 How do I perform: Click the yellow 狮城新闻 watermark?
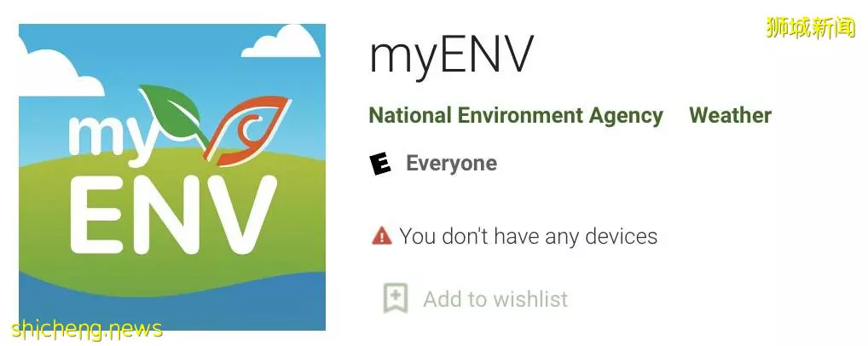click(x=811, y=27)
